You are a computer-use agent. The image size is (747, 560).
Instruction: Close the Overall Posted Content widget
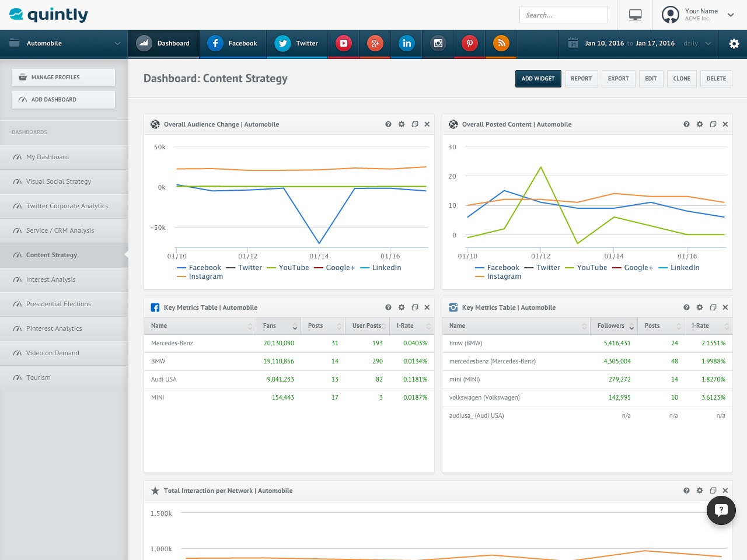coord(725,124)
